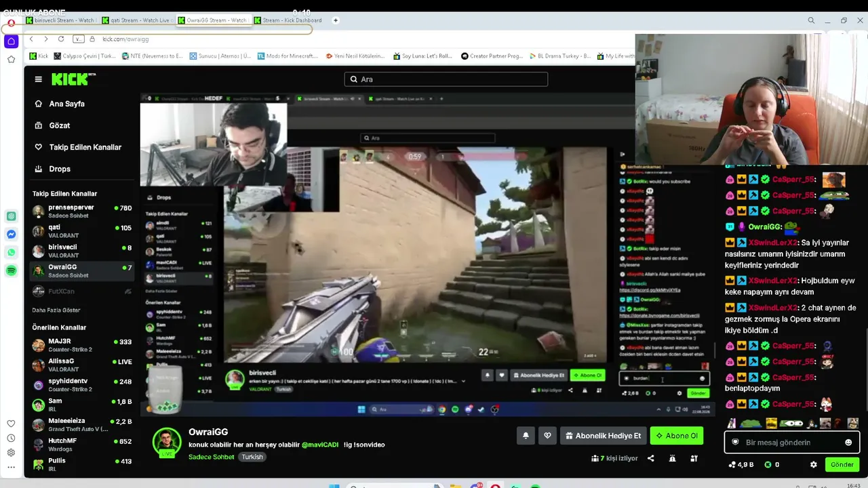
Task: Open spyhiddentv recommended channel
Action: [82, 385]
